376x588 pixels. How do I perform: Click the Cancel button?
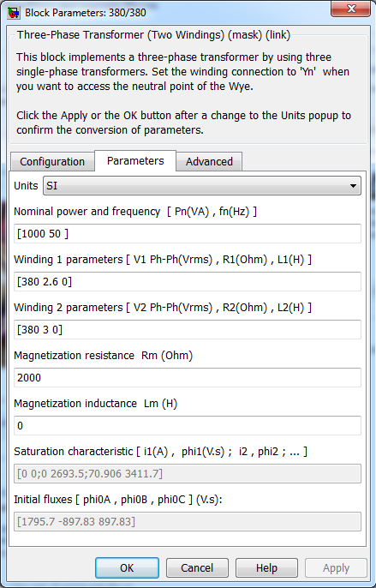[x=197, y=567]
